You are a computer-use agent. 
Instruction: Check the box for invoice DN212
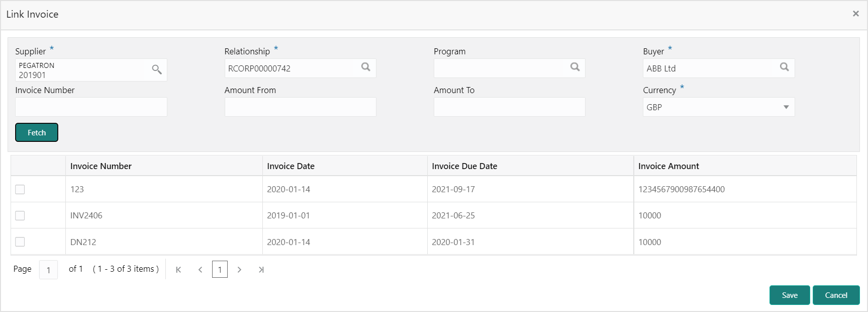(20, 242)
